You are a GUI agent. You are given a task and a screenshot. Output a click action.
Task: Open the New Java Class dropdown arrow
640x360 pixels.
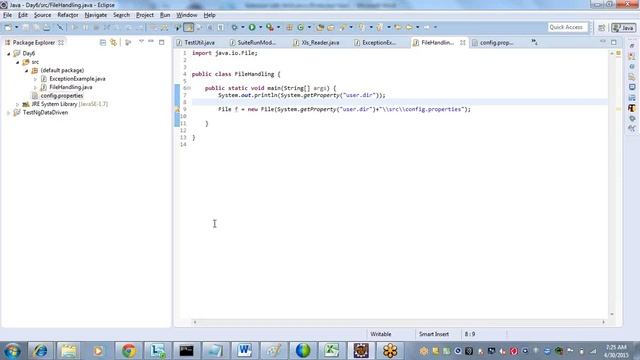(x=309, y=27)
